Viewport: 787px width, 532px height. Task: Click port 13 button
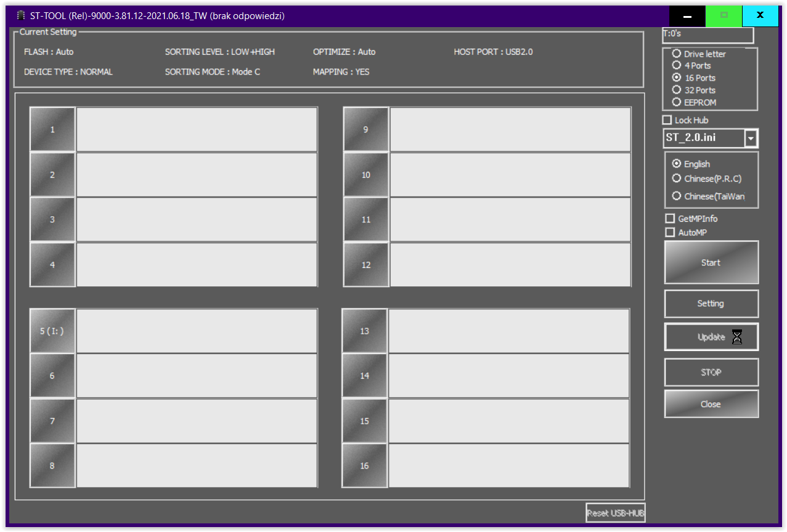pyautogui.click(x=365, y=331)
